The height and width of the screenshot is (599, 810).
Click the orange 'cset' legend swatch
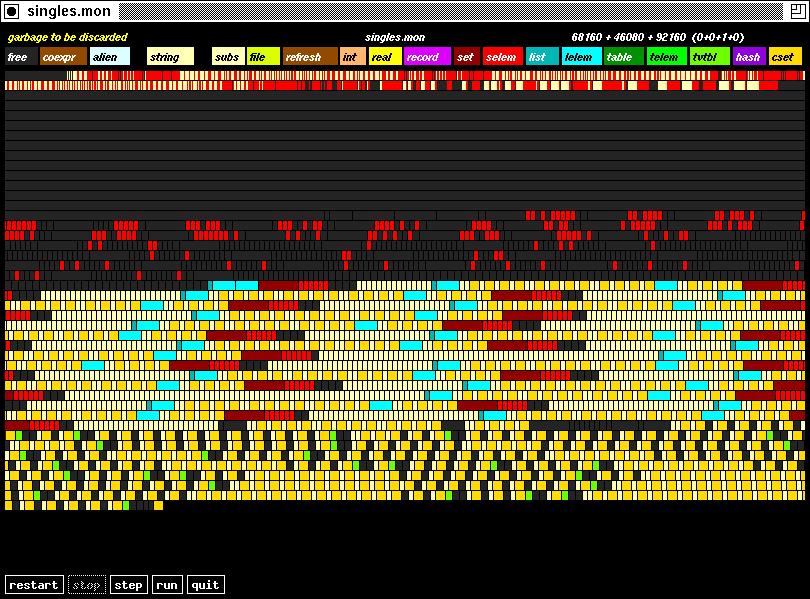[x=785, y=57]
